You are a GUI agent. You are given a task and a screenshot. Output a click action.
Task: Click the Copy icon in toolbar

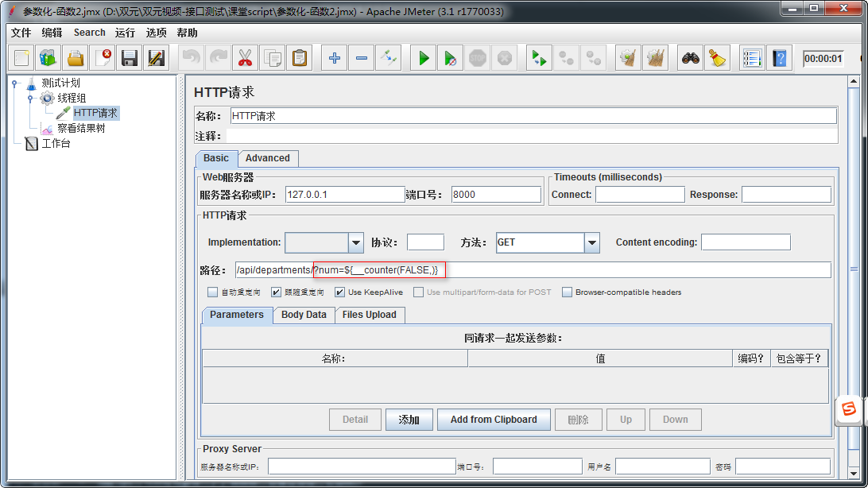tap(273, 58)
